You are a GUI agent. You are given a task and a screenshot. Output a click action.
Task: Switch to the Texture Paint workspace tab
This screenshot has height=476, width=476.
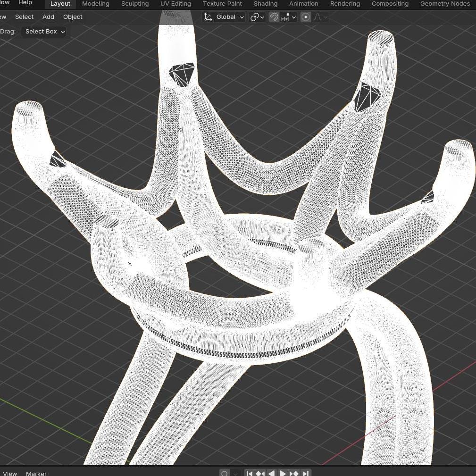[x=222, y=4]
